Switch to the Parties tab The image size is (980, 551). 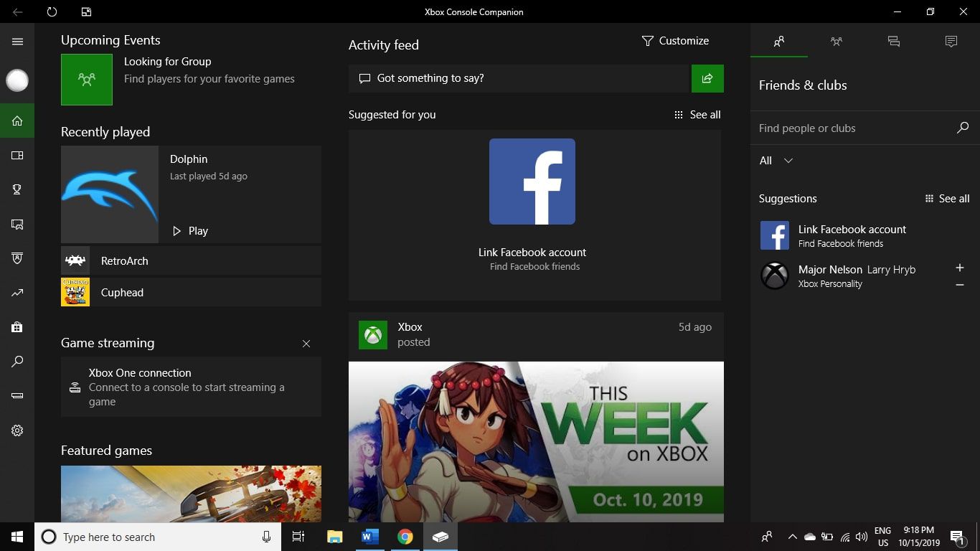tap(837, 42)
